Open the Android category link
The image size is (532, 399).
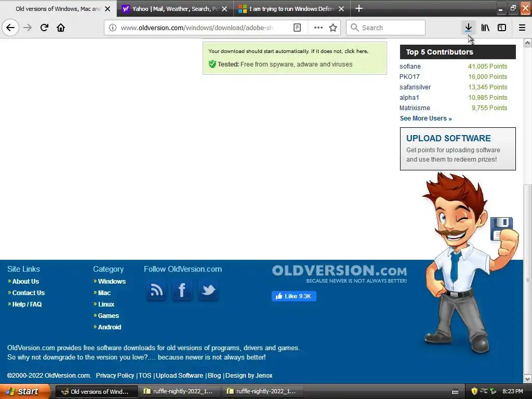[109, 327]
